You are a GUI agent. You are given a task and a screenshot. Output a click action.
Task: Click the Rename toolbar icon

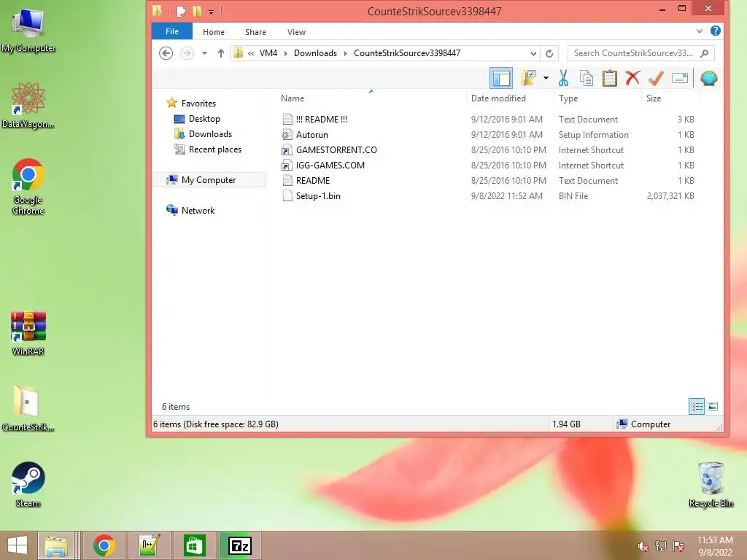point(680,78)
